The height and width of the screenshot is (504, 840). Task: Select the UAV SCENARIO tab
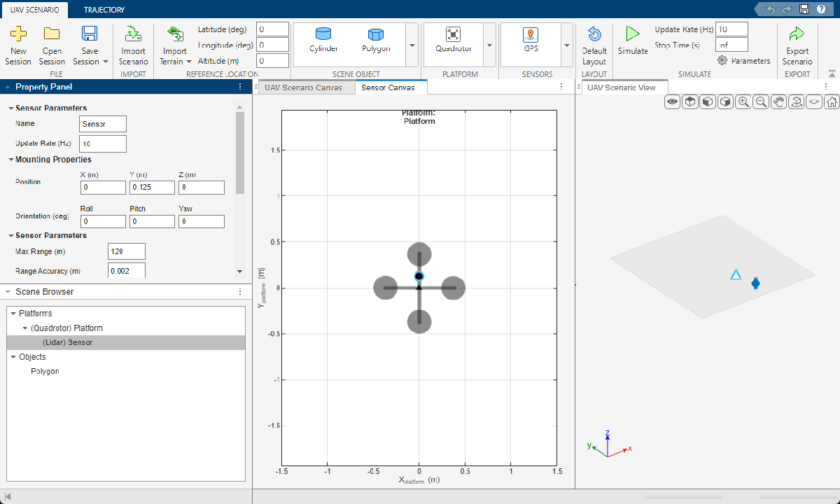[x=34, y=10]
